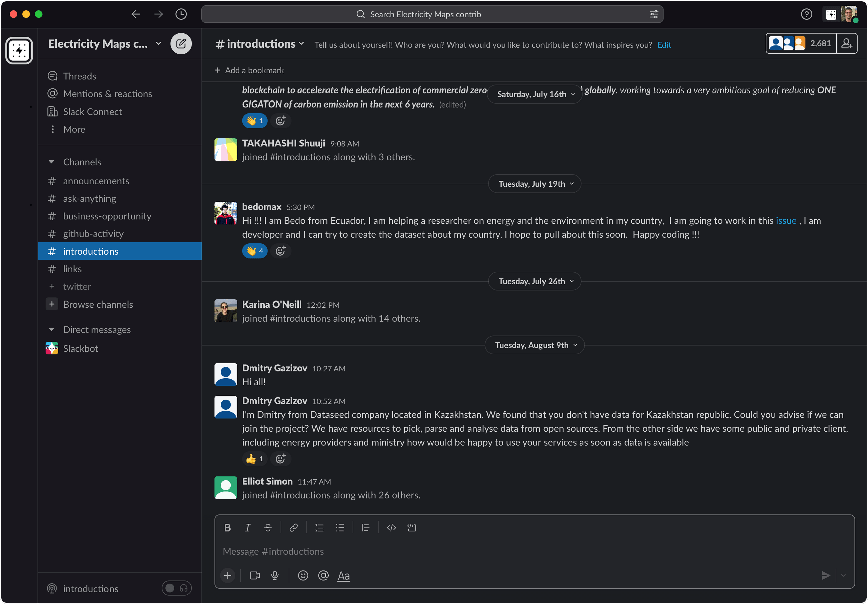868x604 pixels.
Task: Open the Tuesday, July 19th date dropdown
Action: 534,184
